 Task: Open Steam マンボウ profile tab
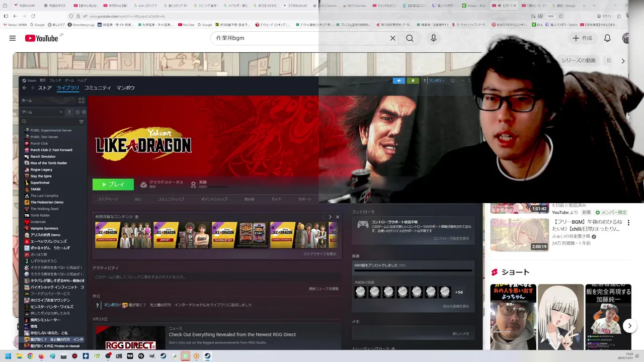click(x=125, y=88)
